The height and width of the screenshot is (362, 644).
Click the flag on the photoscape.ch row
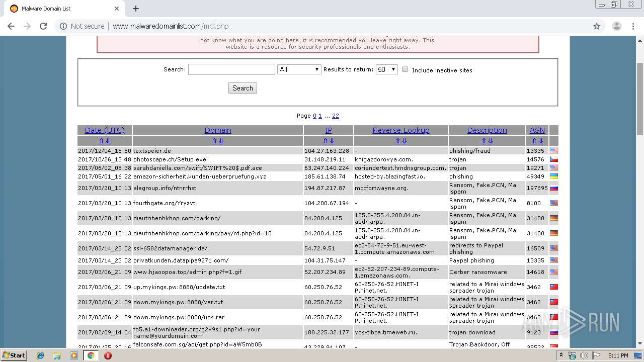[554, 159]
